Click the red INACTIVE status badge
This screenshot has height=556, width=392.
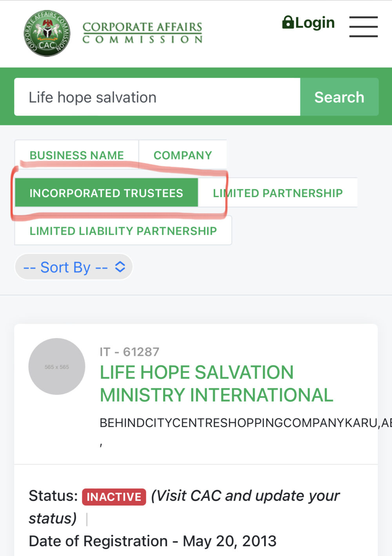(x=114, y=496)
